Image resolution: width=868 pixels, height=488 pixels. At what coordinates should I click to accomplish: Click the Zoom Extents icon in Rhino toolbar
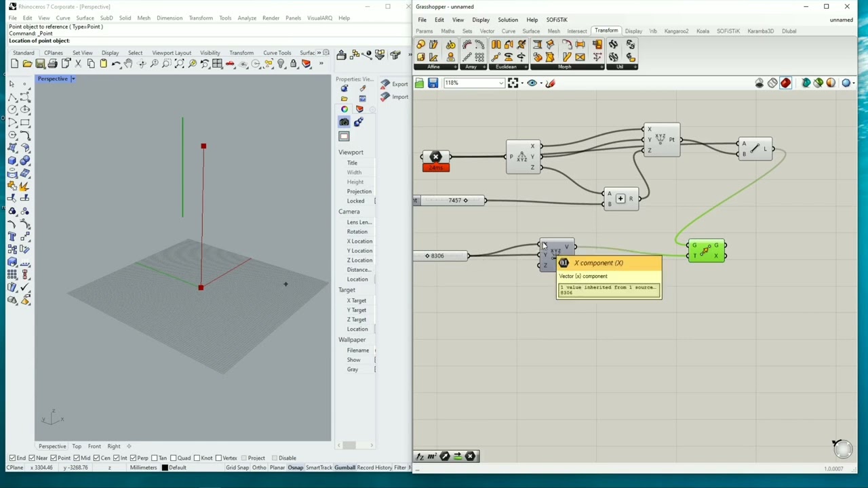click(x=179, y=64)
